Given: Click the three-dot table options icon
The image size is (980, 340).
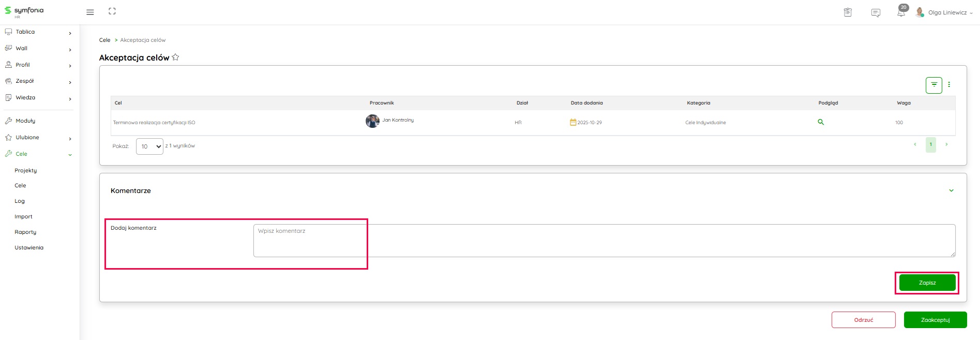Looking at the screenshot, I should click(949, 85).
